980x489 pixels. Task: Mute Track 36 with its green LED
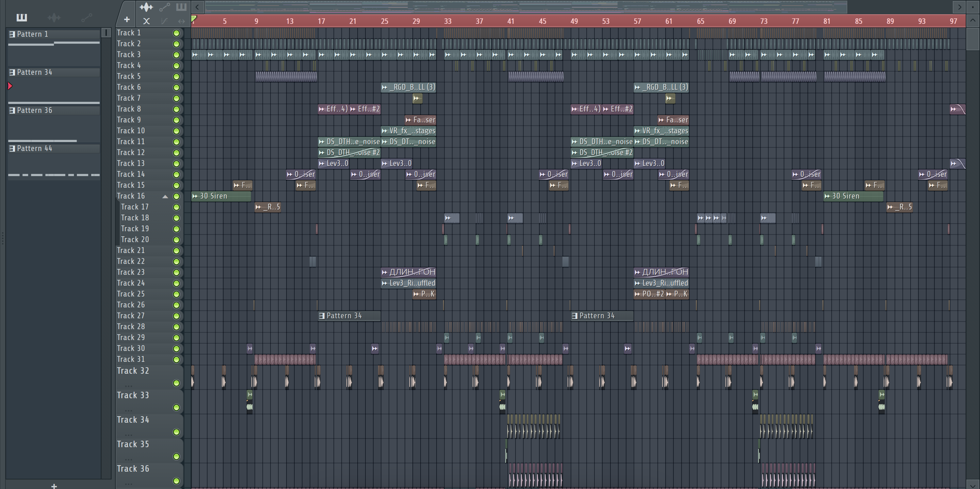coord(177,480)
